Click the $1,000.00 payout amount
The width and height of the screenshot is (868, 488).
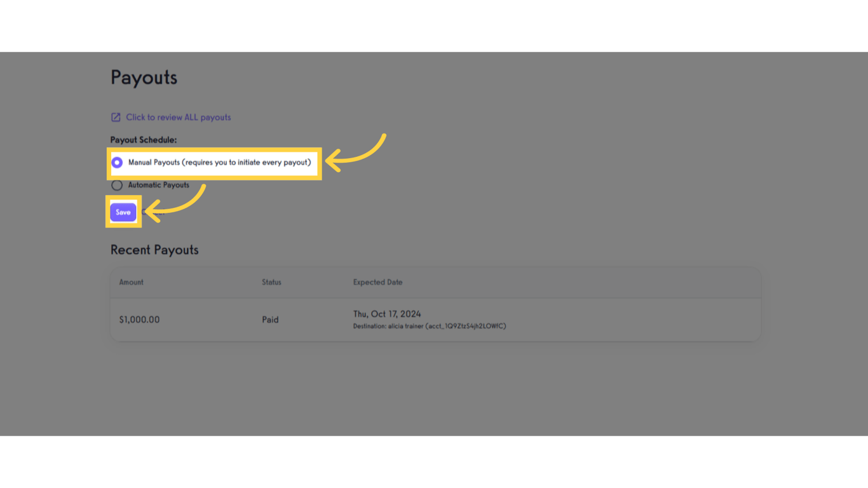click(140, 320)
